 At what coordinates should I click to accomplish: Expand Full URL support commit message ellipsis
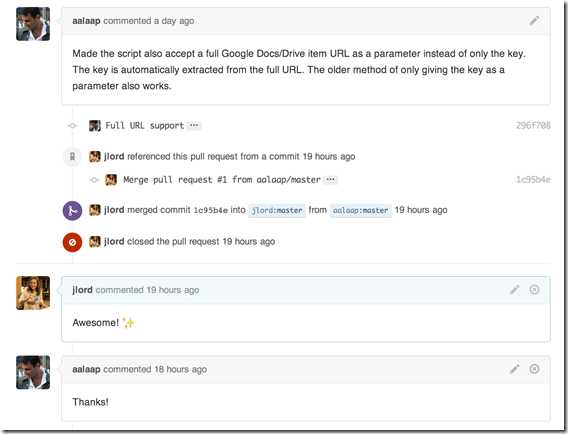point(194,125)
